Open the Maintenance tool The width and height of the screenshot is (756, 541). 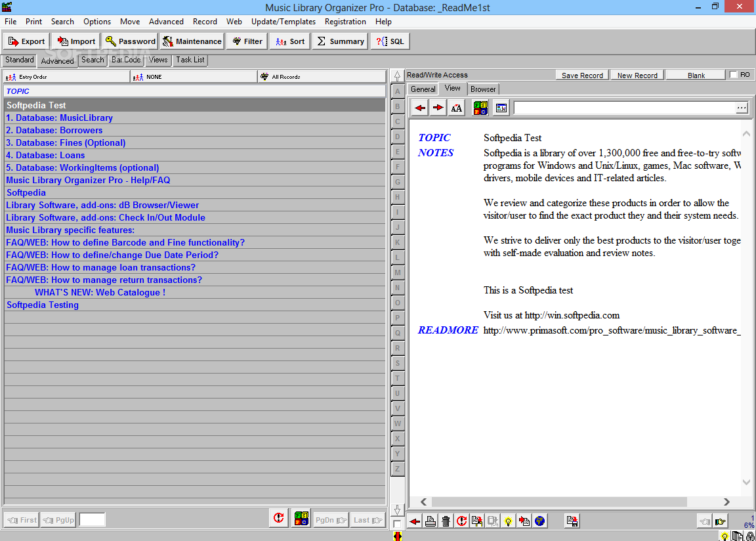coord(192,41)
